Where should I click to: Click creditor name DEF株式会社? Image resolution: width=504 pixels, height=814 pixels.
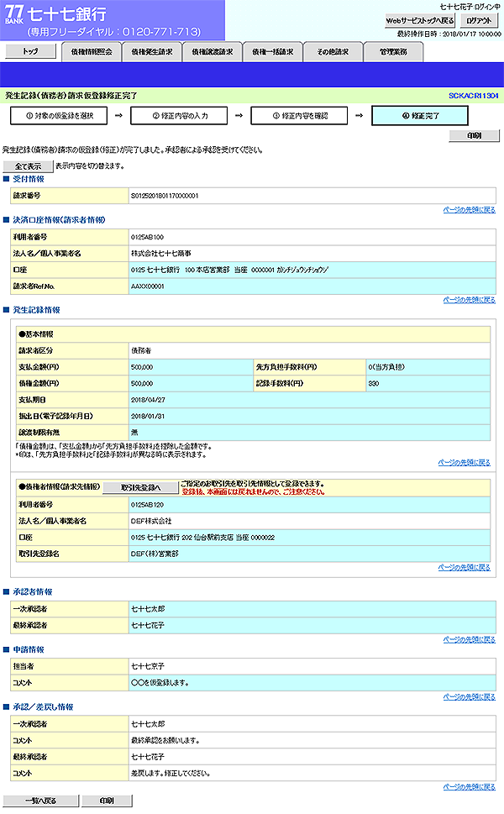tap(151, 521)
